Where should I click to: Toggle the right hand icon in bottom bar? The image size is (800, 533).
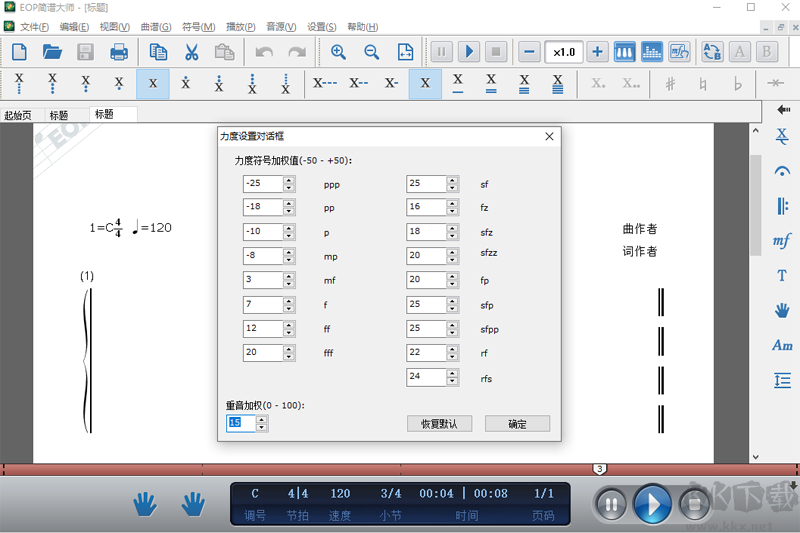click(193, 504)
